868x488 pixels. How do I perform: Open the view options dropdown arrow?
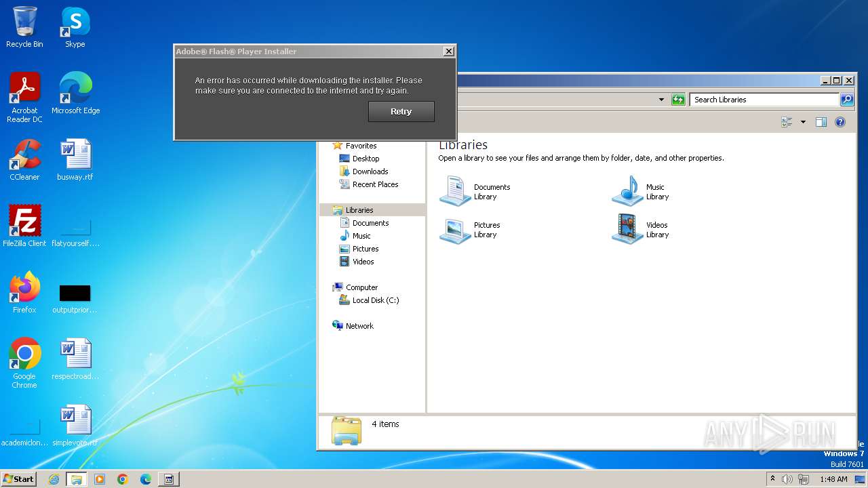[803, 122]
